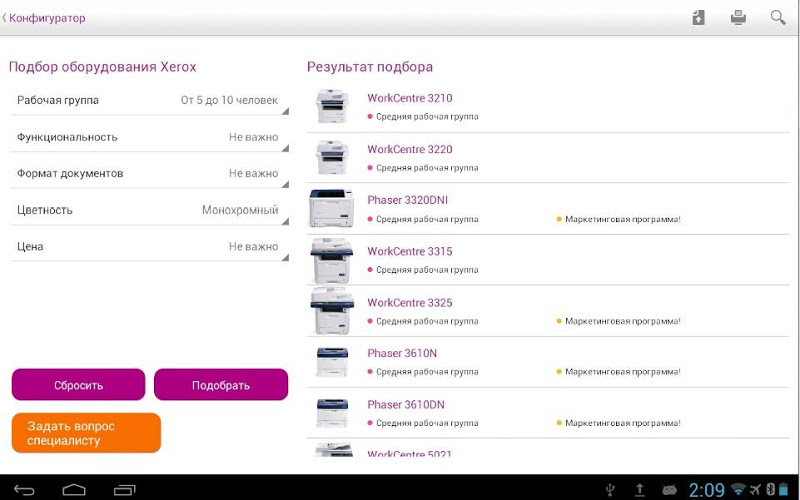Click the Подобрать button
The width and height of the screenshot is (800, 500).
tap(221, 385)
